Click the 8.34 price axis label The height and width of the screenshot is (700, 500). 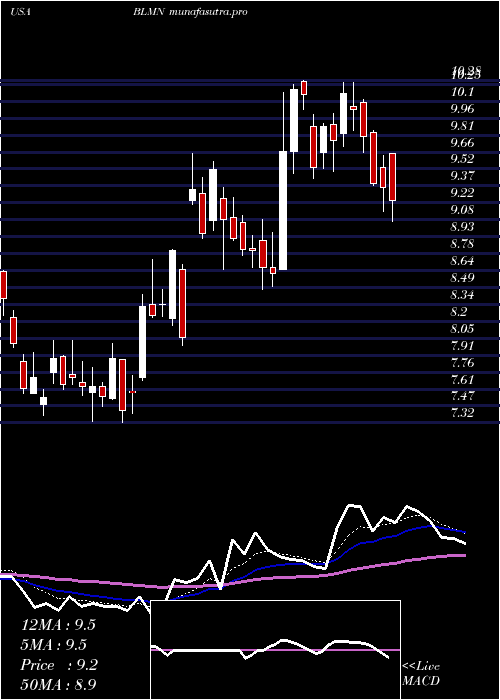pyautogui.click(x=464, y=295)
